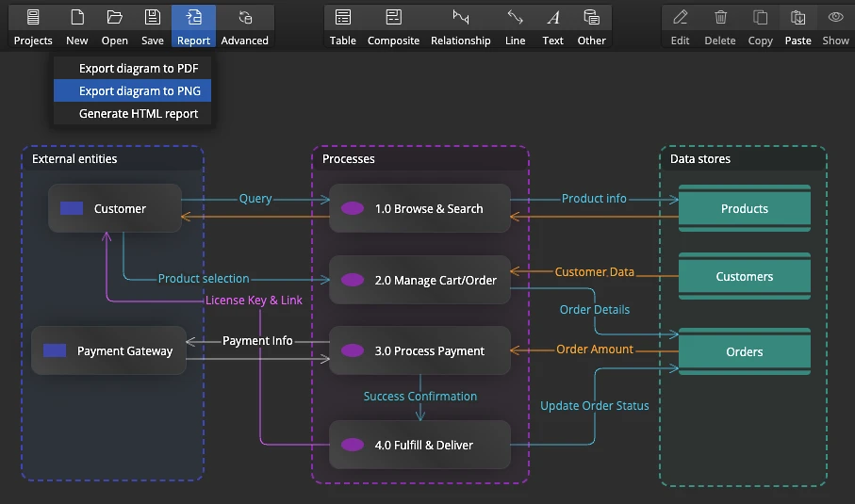The height and width of the screenshot is (504, 855).
Task: Select the 2.0 Manage Cart/Order process
Action: coord(419,280)
